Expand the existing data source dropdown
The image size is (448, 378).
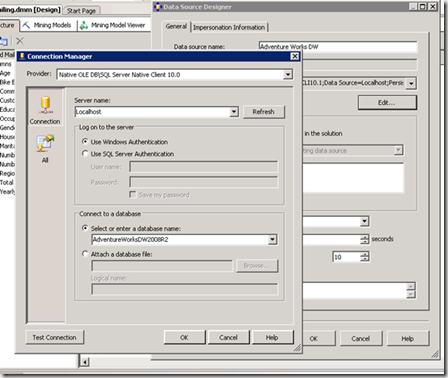tap(398, 150)
